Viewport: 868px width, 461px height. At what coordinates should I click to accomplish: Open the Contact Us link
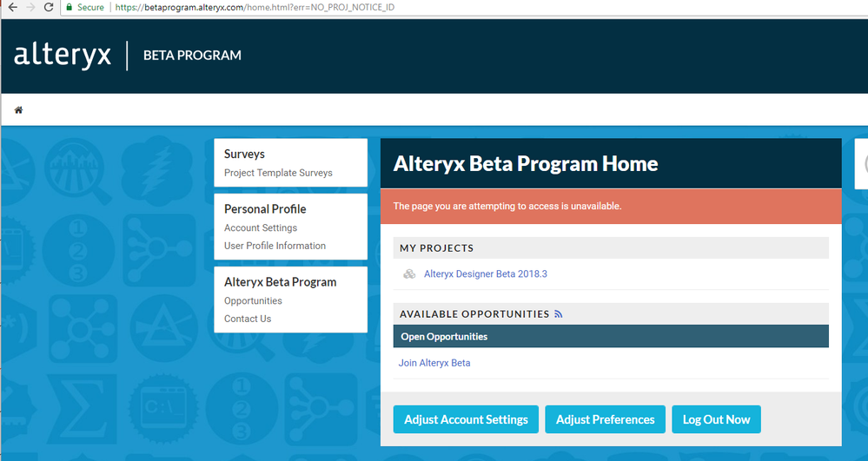pos(248,319)
